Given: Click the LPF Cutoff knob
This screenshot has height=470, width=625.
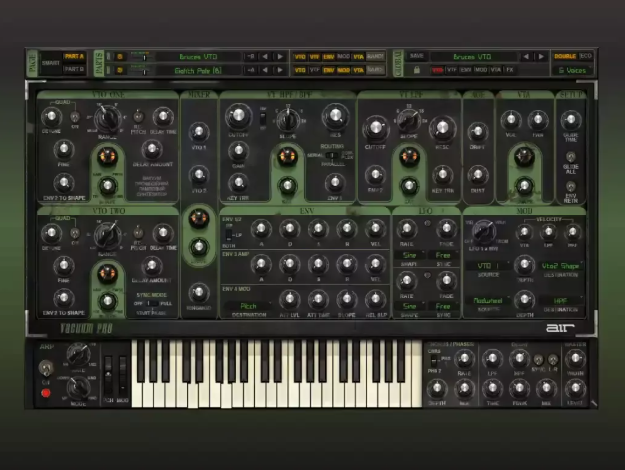Looking at the screenshot, I should pos(375,127).
